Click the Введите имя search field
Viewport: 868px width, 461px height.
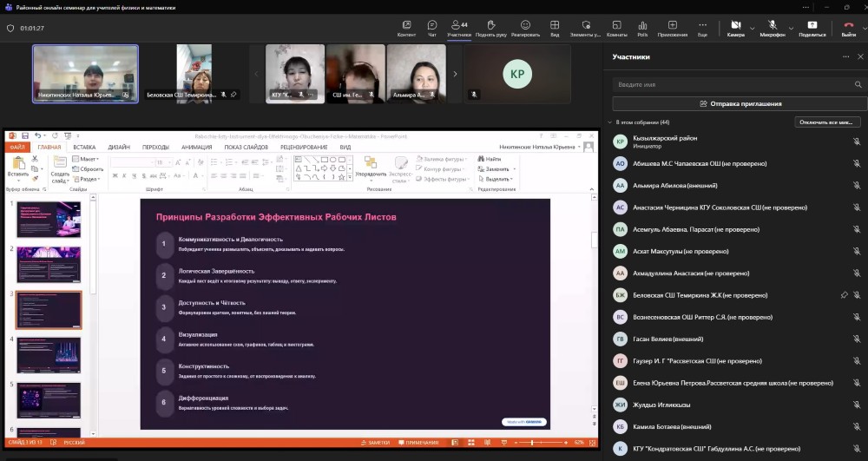740,85
